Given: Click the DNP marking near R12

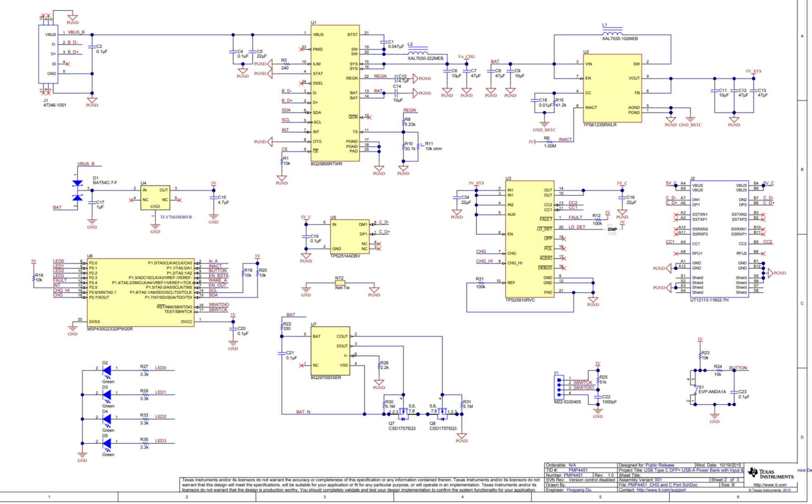Looking at the screenshot, I should point(612,229).
